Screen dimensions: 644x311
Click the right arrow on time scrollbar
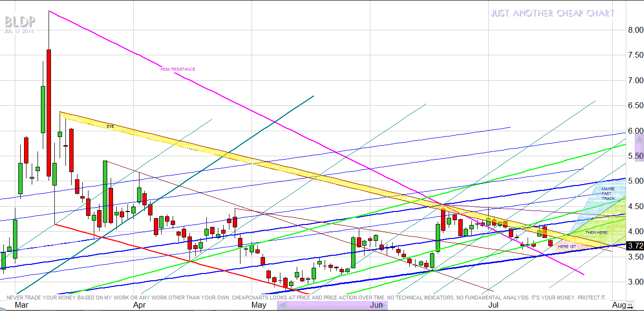383,305
